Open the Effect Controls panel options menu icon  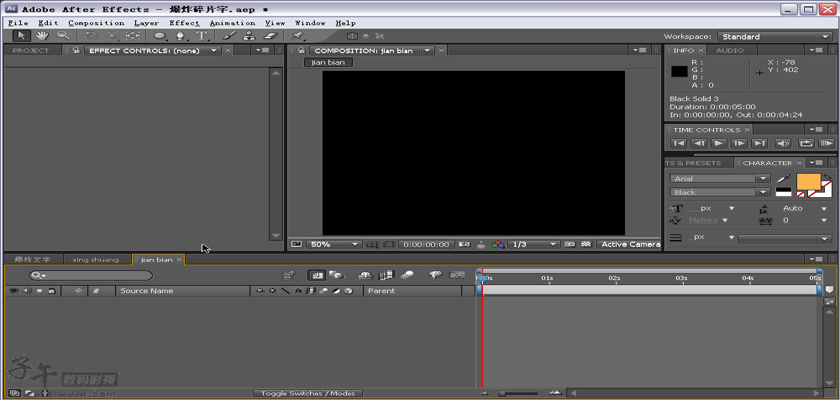262,50
